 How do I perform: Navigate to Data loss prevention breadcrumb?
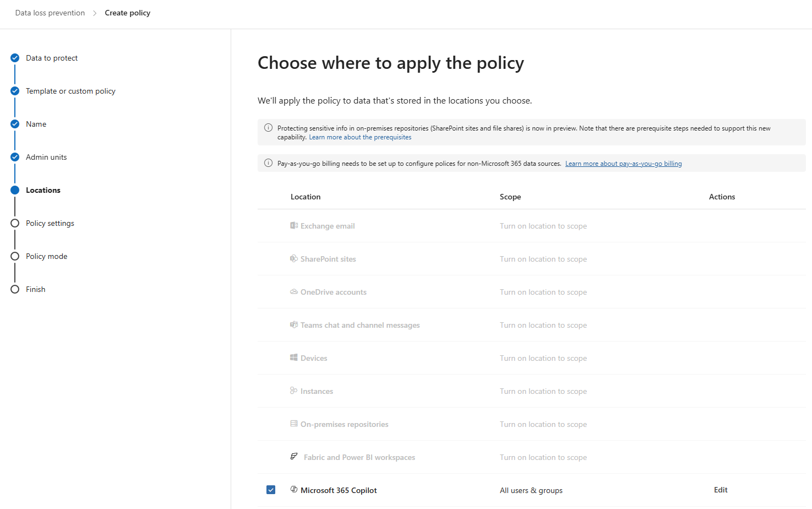point(50,13)
